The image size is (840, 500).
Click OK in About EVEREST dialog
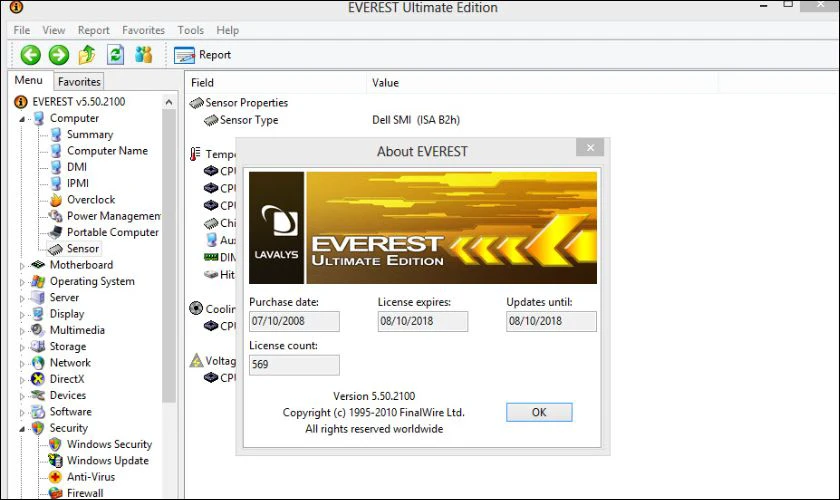click(x=539, y=412)
